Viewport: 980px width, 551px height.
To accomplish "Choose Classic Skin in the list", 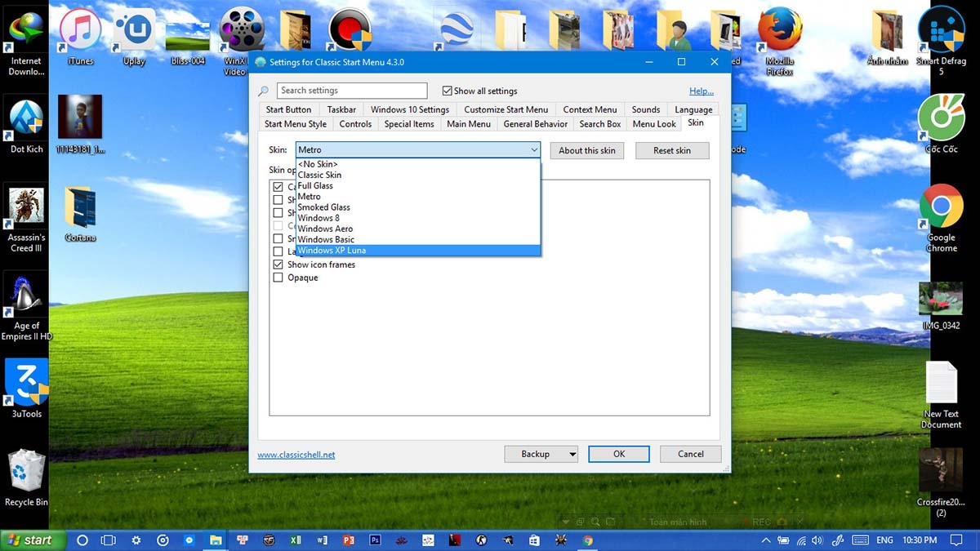I will click(418, 175).
